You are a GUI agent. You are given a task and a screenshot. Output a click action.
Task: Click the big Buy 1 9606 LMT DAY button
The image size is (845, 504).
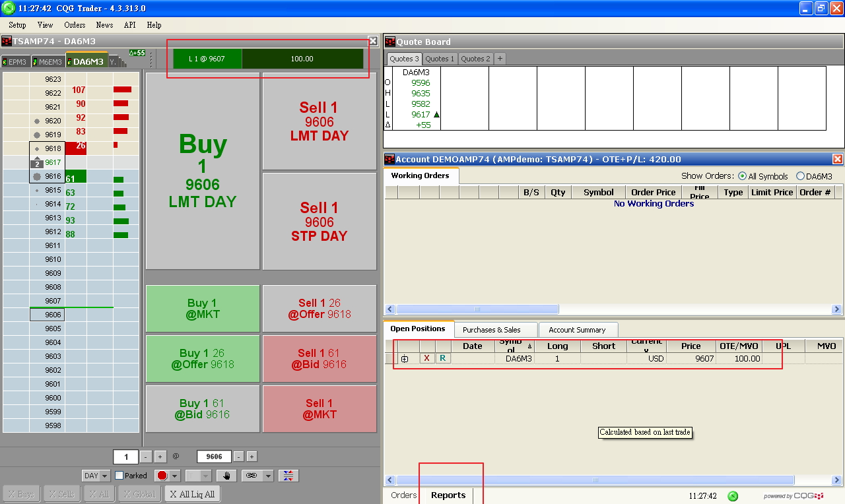tap(203, 171)
